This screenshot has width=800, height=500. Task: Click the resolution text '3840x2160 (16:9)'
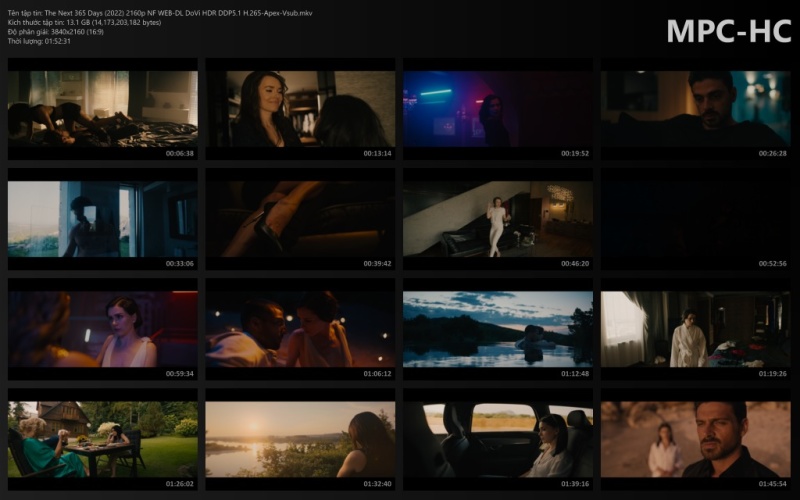click(x=77, y=32)
